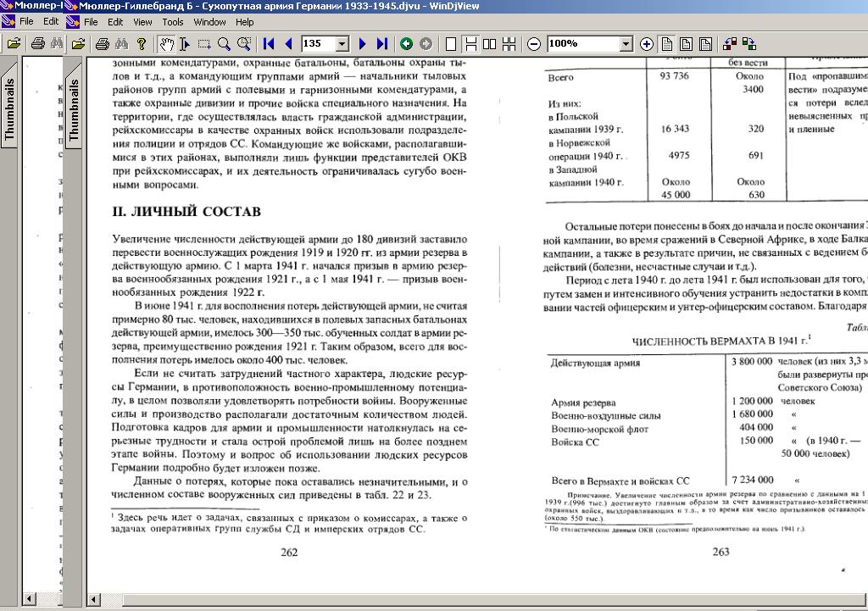868x611 pixels.
Task: Open the View menu
Action: pos(142,22)
